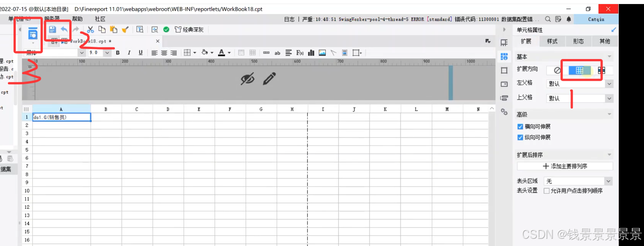Select row header 5

pos(27,150)
